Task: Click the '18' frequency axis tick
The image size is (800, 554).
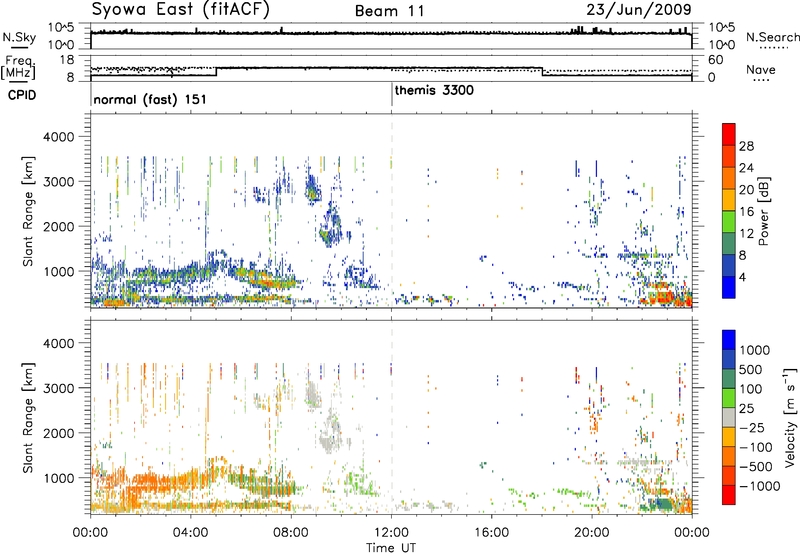Action: pyautogui.click(x=67, y=60)
